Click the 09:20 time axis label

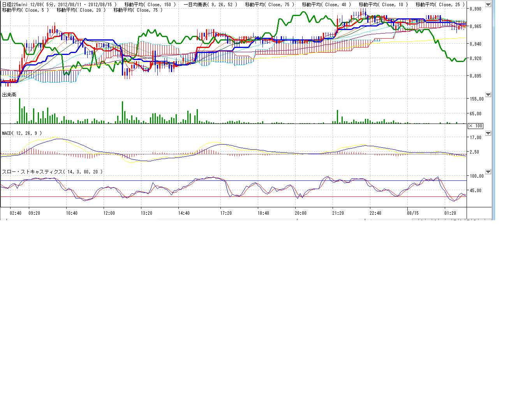click(x=34, y=213)
